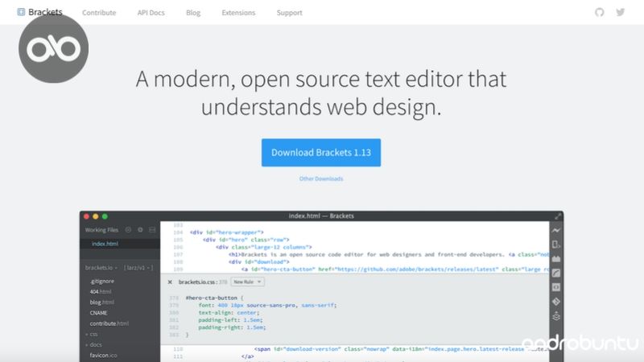Go to the Blog page

click(x=193, y=13)
